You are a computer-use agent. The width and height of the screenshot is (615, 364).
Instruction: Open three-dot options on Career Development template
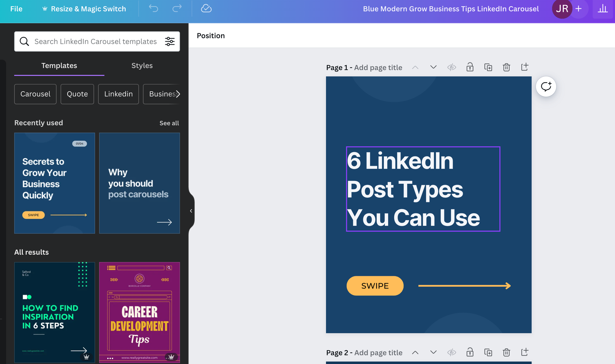pyautogui.click(x=110, y=358)
